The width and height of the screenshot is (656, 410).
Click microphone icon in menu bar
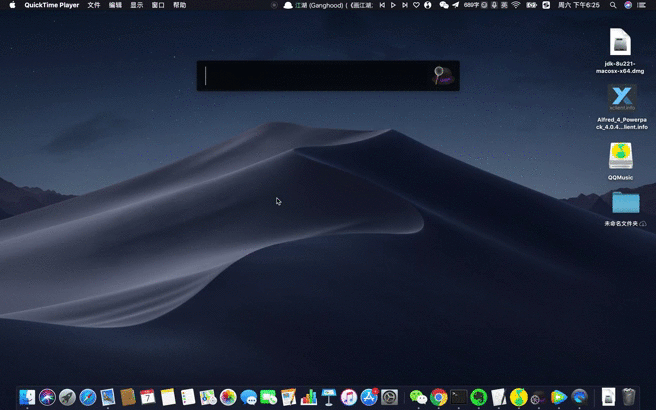(494, 5)
